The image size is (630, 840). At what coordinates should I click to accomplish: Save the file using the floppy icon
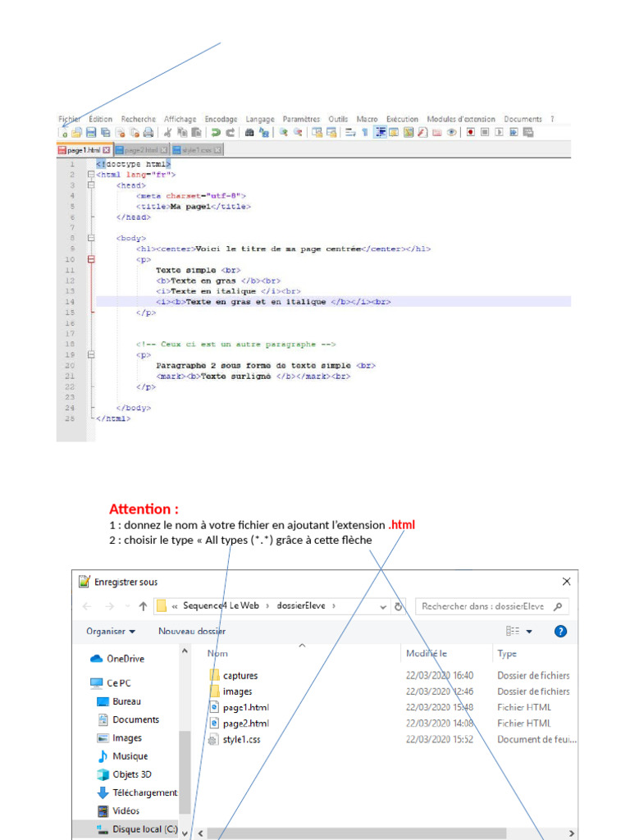91,132
